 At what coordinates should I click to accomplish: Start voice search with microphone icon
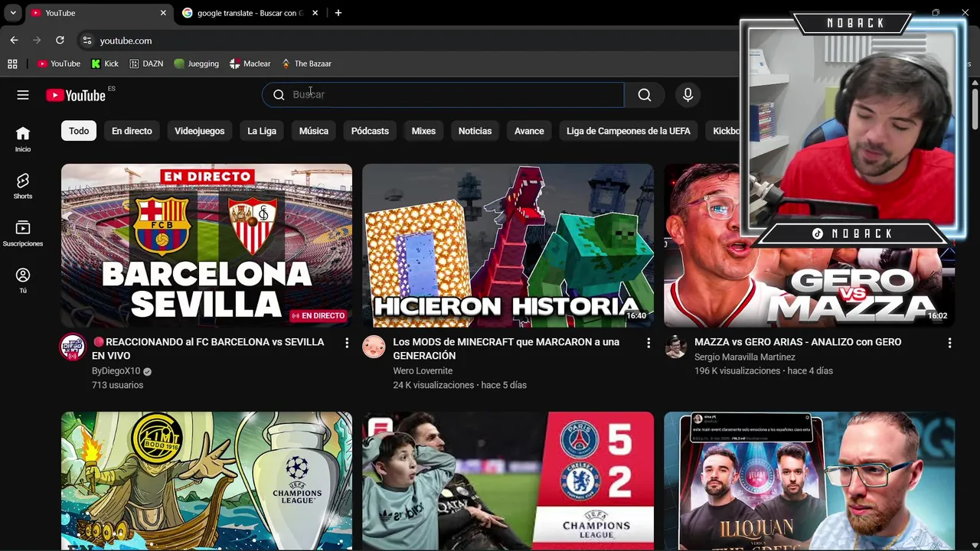pyautogui.click(x=688, y=95)
